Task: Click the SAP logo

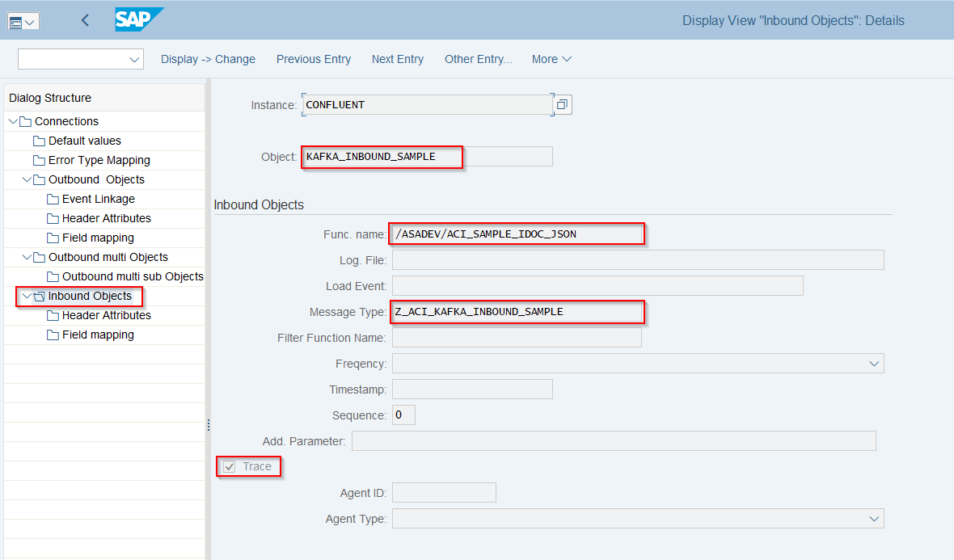Action: tap(139, 19)
